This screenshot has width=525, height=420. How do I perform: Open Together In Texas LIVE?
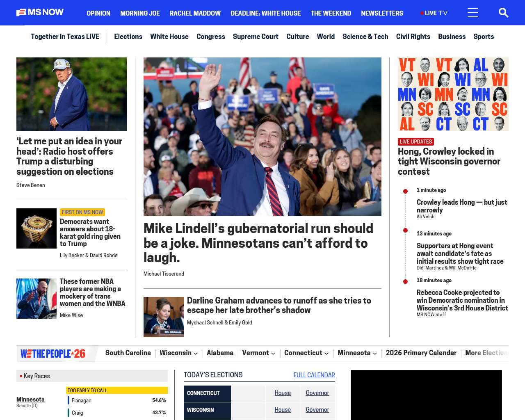point(65,37)
